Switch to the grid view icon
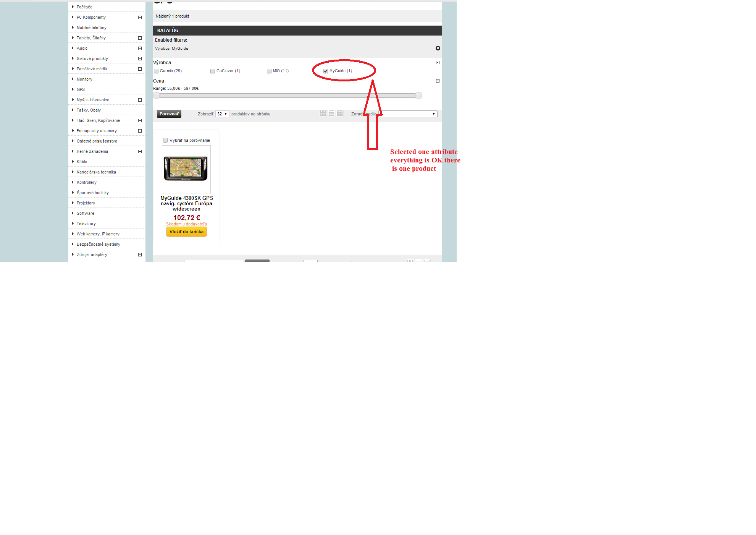Viewport: 756px width, 535px height. pos(323,113)
